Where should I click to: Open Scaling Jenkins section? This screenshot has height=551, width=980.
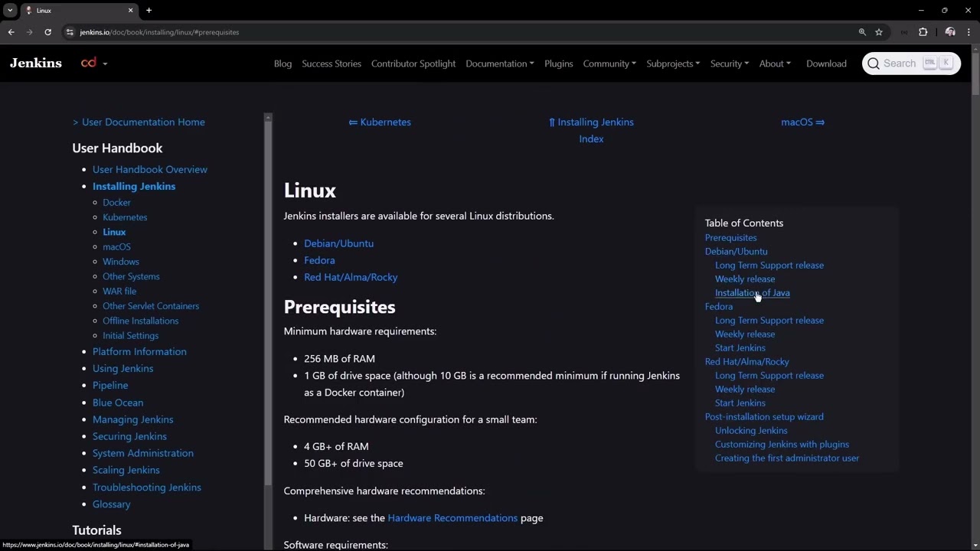coord(126,470)
